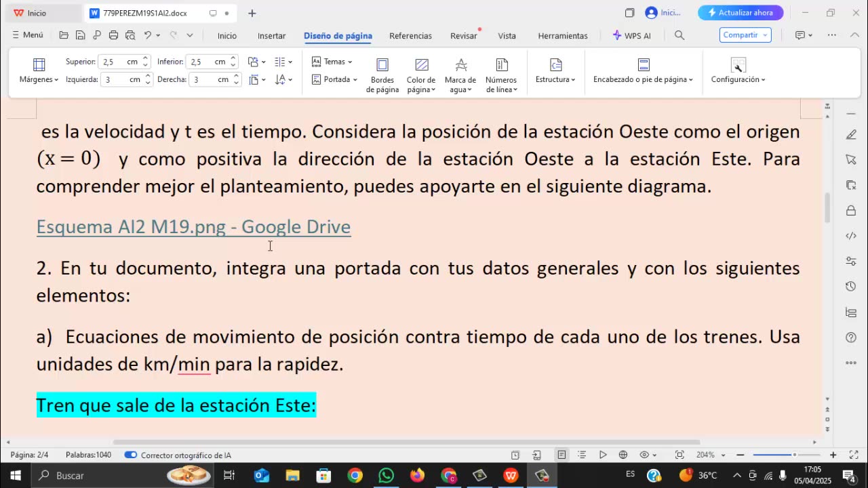This screenshot has width=868, height=488.
Task: Click the print icon in quick access toolbar
Action: coord(113,35)
